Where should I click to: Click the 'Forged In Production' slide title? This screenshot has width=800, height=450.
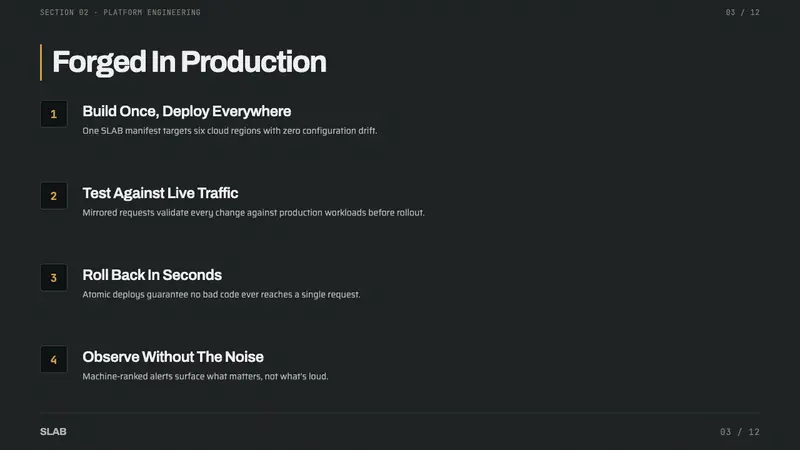pos(189,62)
